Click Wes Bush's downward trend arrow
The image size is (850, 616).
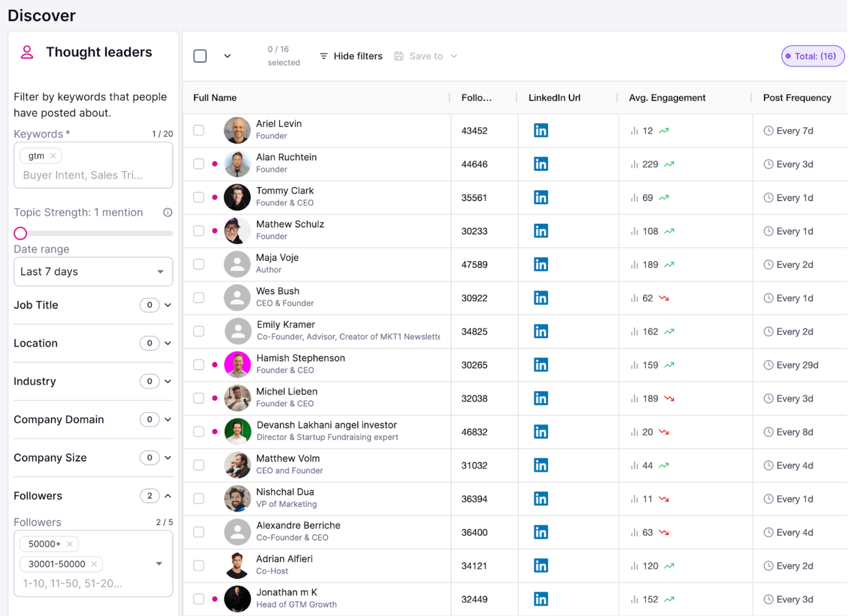pyautogui.click(x=664, y=298)
